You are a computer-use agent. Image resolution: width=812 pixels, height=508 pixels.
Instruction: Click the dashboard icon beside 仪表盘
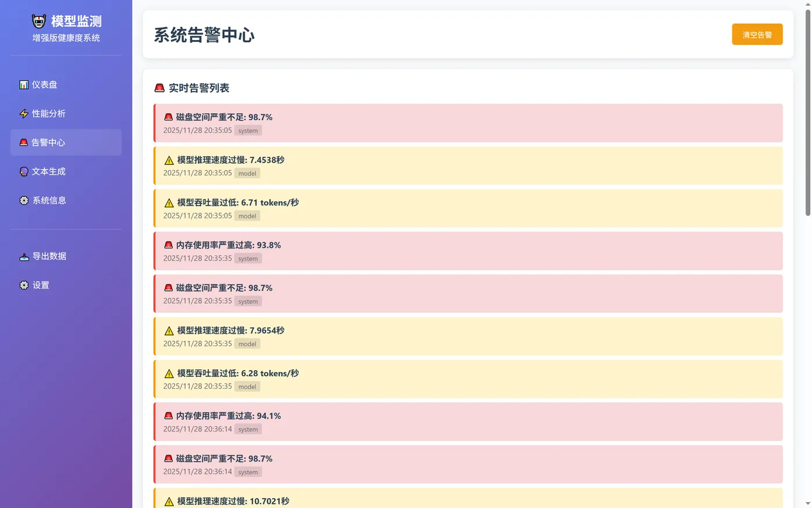coord(24,85)
